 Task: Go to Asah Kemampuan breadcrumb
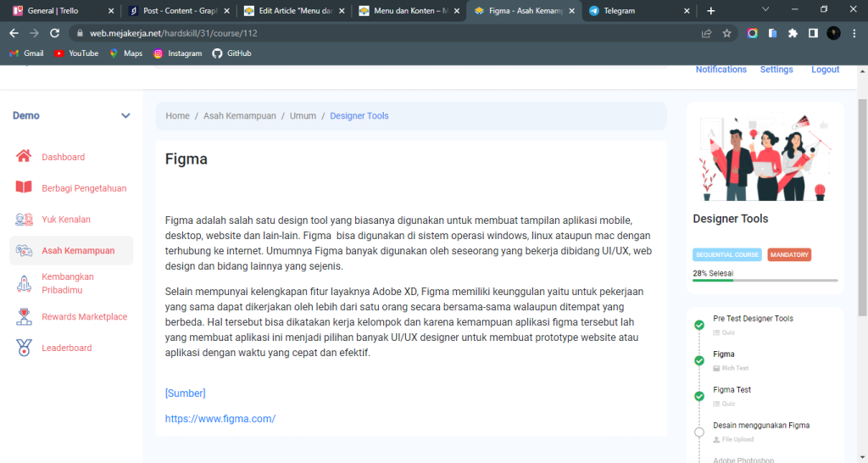pyautogui.click(x=240, y=115)
